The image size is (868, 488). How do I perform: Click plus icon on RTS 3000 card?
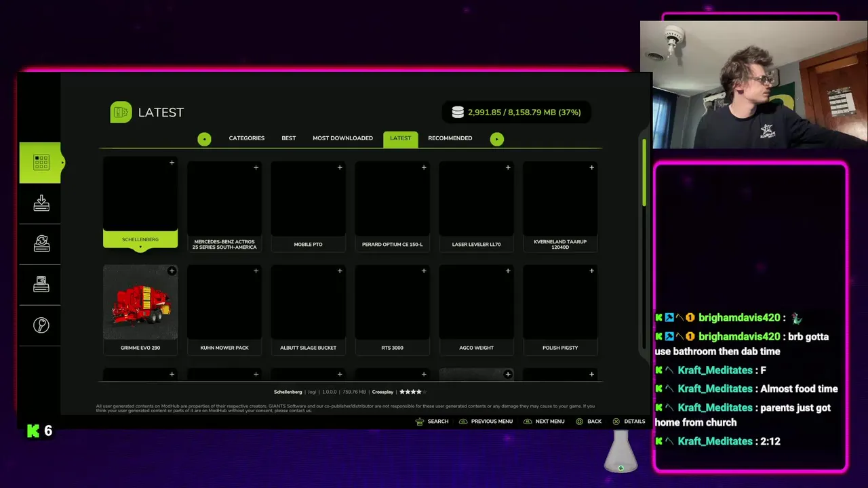(x=424, y=271)
